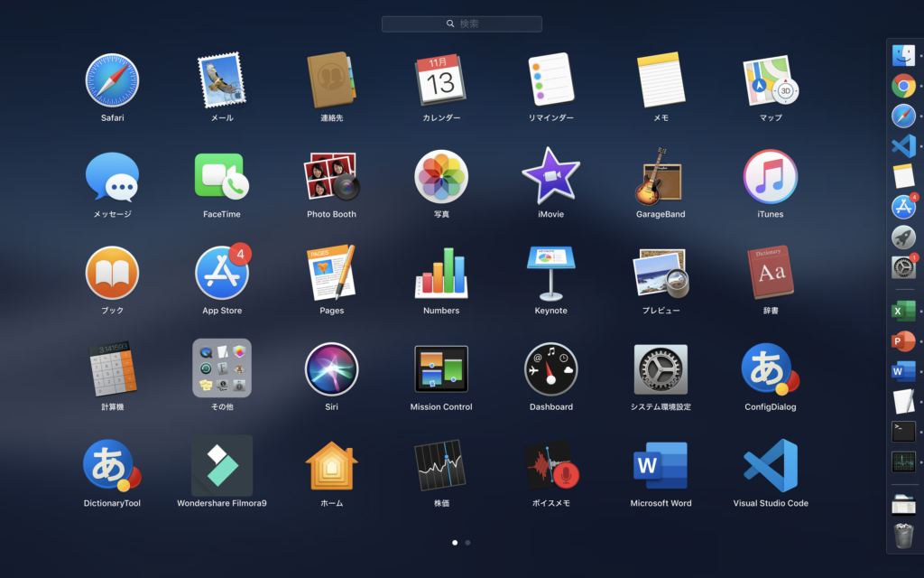Open Terminal from the Dock
This screenshot has width=924, height=578.
point(903,432)
